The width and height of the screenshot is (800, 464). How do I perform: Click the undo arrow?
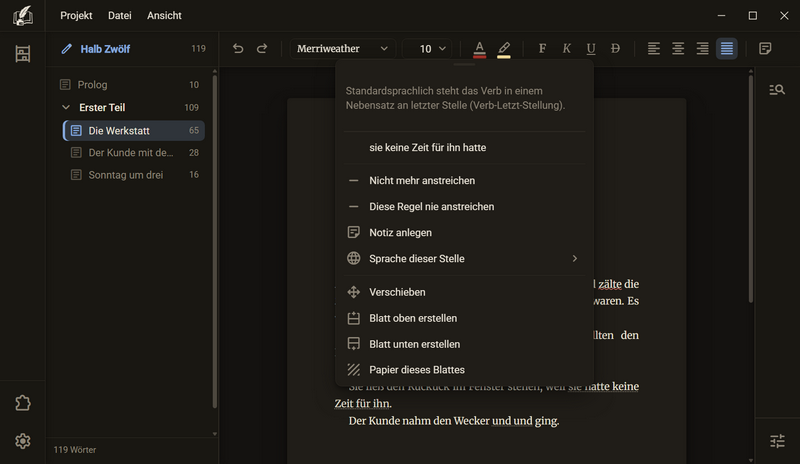[x=238, y=48]
